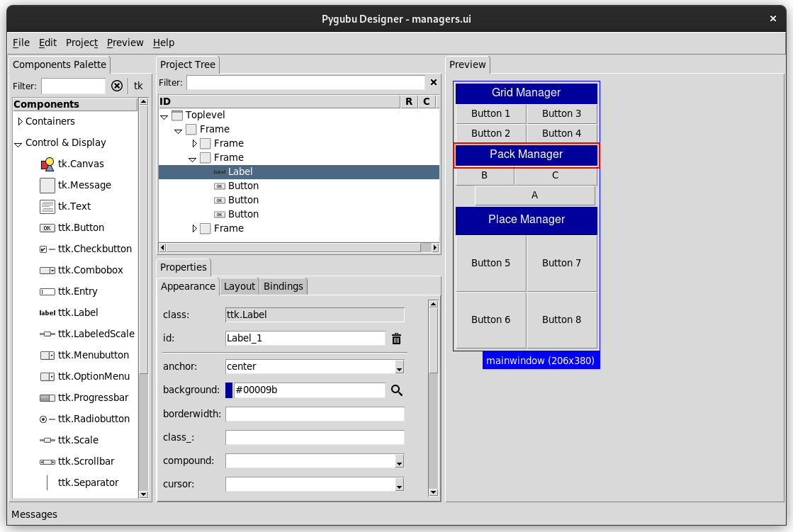Click the background value field #00009b
This screenshot has width=793, height=532.
pos(309,390)
